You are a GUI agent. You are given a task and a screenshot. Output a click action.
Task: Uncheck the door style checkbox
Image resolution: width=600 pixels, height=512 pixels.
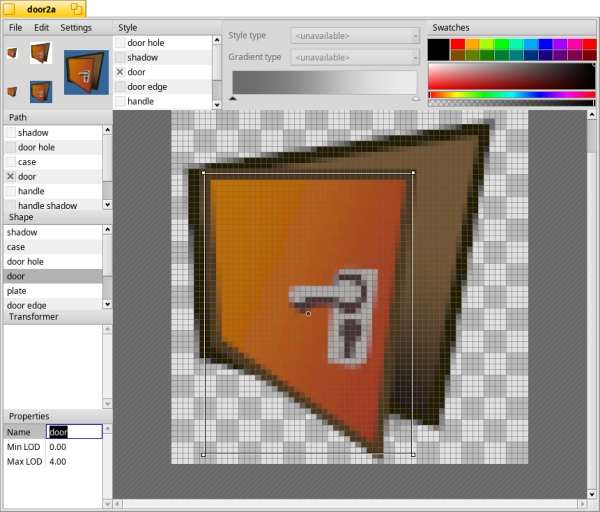pos(121,73)
